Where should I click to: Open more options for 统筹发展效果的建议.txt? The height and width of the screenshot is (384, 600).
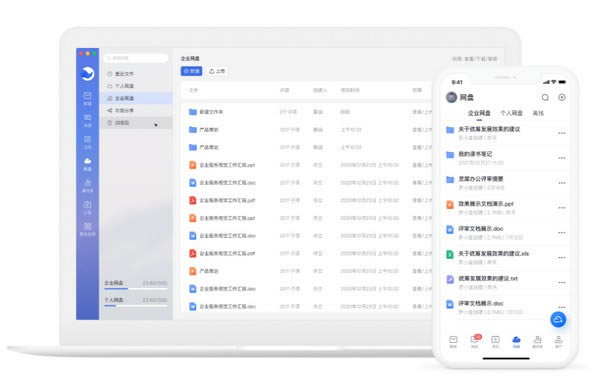(x=561, y=282)
